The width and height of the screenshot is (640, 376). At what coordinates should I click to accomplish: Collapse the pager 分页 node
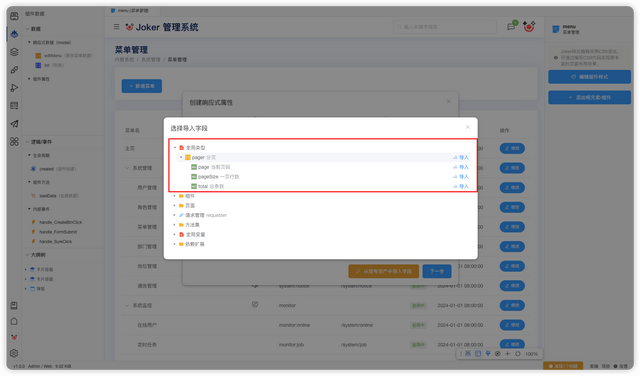point(181,157)
